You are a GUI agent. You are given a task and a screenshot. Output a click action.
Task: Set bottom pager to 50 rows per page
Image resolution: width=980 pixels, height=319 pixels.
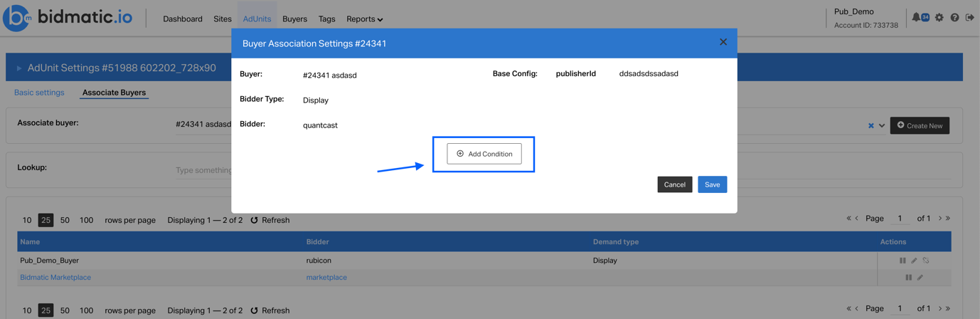pyautogui.click(x=65, y=310)
